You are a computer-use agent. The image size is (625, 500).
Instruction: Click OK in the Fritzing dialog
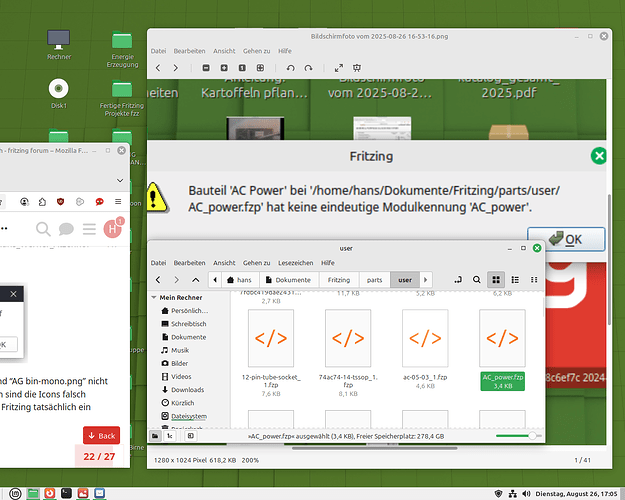click(566, 239)
